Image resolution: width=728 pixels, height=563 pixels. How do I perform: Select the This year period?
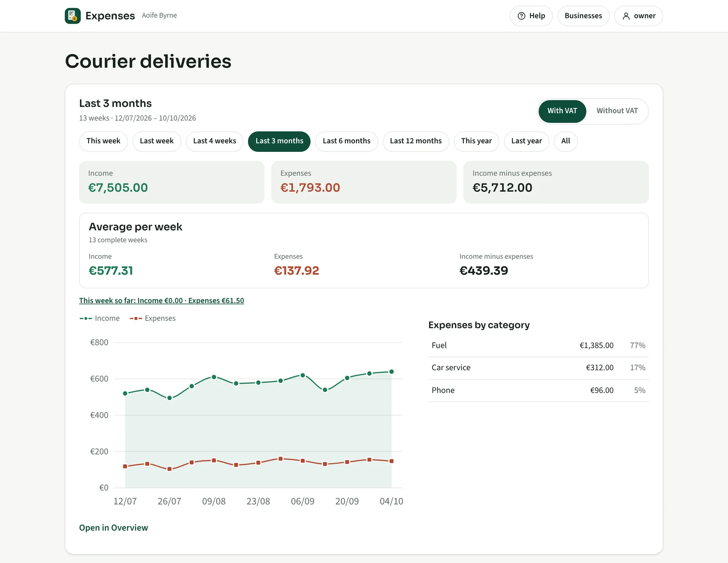pos(476,141)
